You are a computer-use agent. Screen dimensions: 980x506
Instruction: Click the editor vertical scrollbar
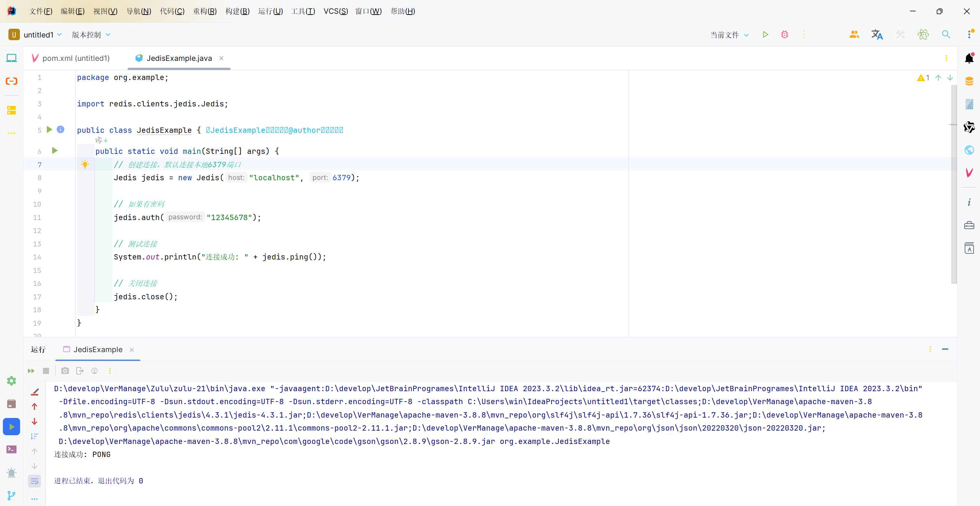[954, 184]
